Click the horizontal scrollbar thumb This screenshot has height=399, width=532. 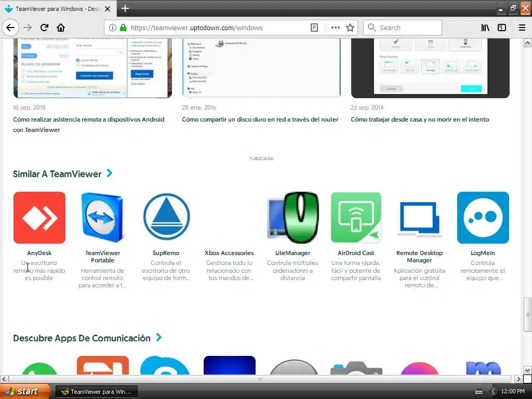click(260, 379)
